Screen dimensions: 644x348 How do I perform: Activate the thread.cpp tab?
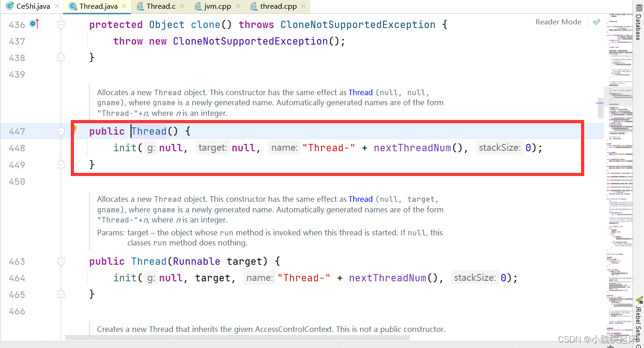pyautogui.click(x=279, y=6)
